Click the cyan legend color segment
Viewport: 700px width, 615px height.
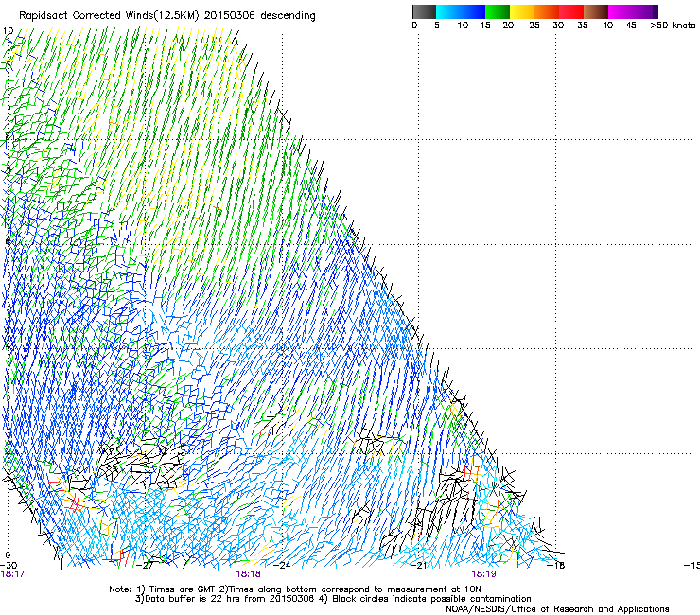(x=448, y=11)
